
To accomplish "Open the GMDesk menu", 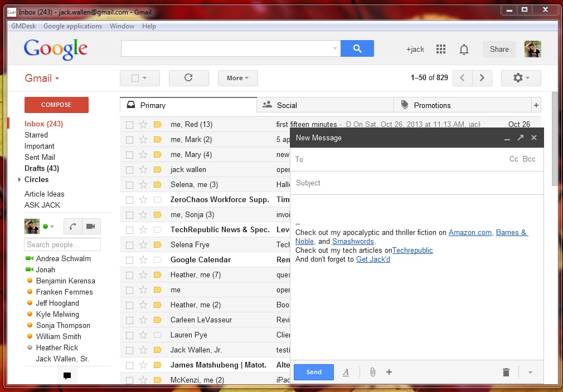I will 23,26.
